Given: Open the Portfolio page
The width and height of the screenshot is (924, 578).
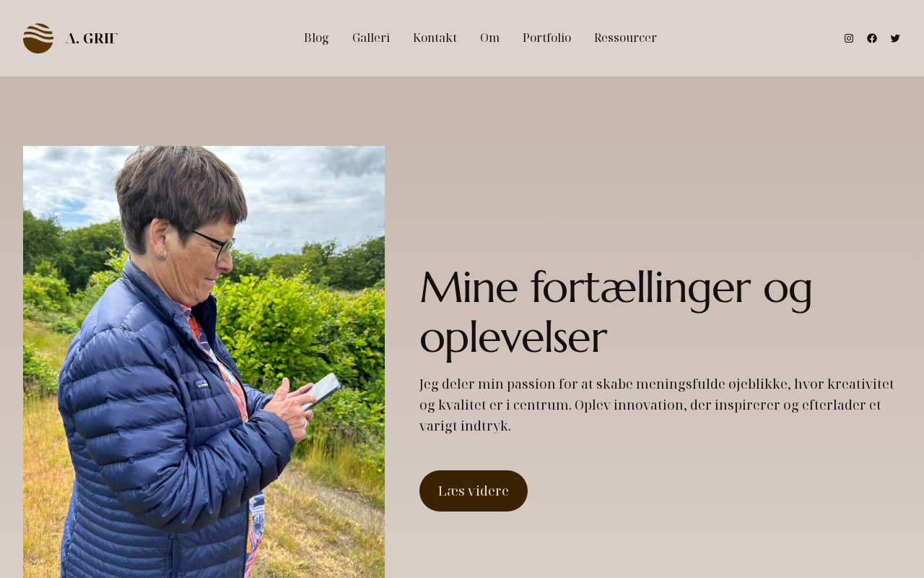Looking at the screenshot, I should (x=546, y=38).
